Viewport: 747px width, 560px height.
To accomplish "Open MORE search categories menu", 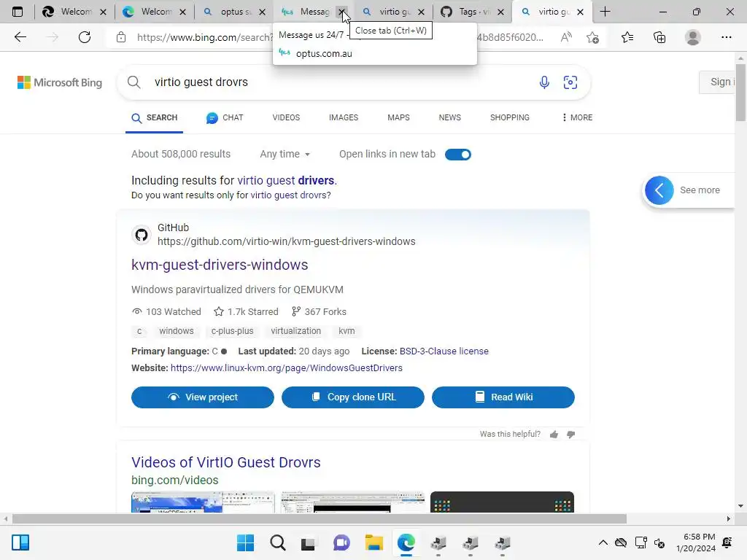I will coord(577,117).
